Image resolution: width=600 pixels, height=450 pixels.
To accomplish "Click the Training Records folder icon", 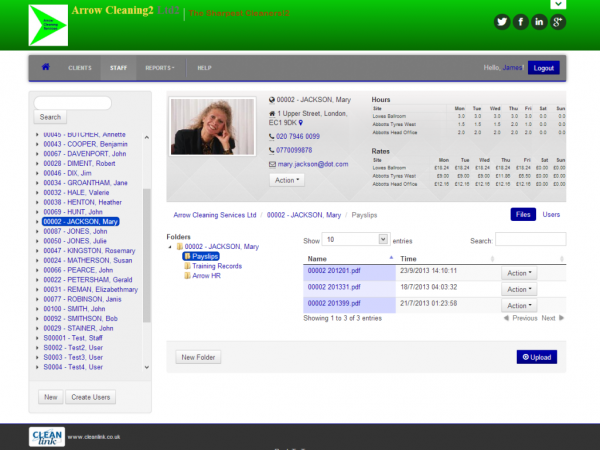I will coord(187,266).
